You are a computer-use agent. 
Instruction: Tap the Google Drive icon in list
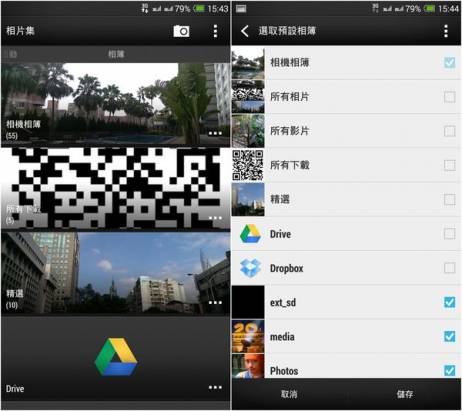pos(250,234)
